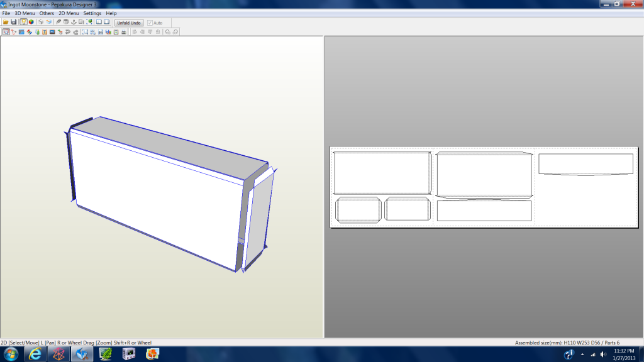Open the 3D Menu
The width and height of the screenshot is (644, 362).
point(25,13)
